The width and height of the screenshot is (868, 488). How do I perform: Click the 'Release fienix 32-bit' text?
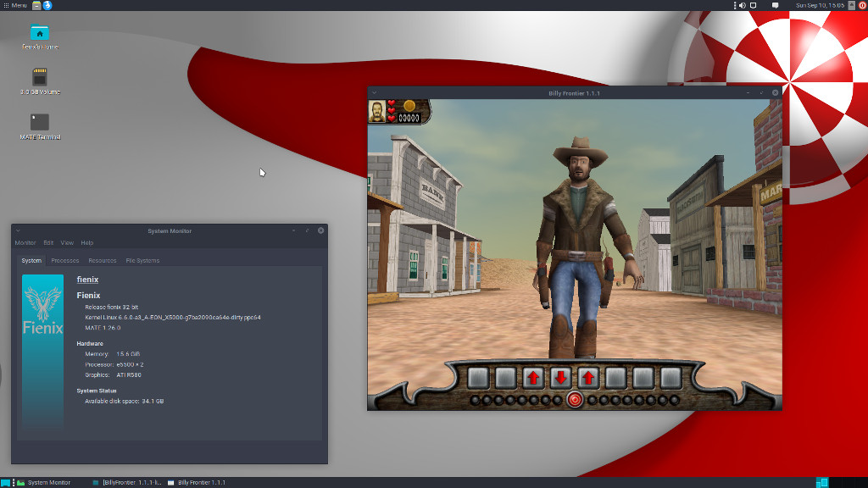(111, 307)
